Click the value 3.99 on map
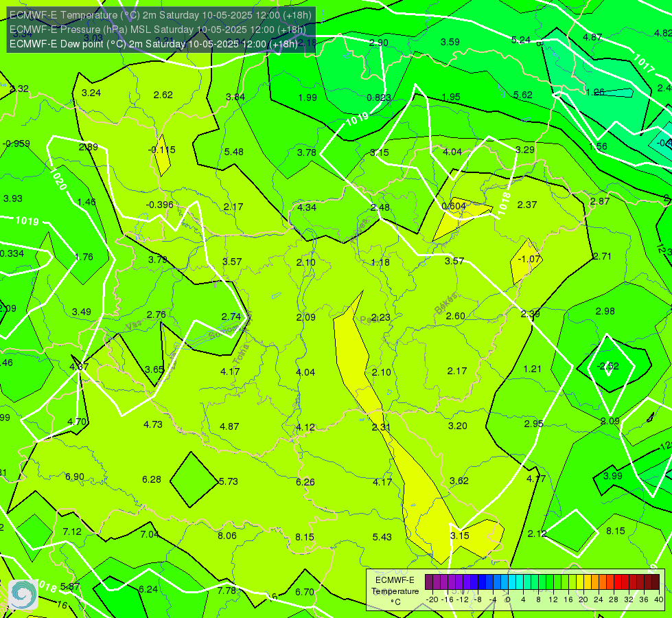 612,476
